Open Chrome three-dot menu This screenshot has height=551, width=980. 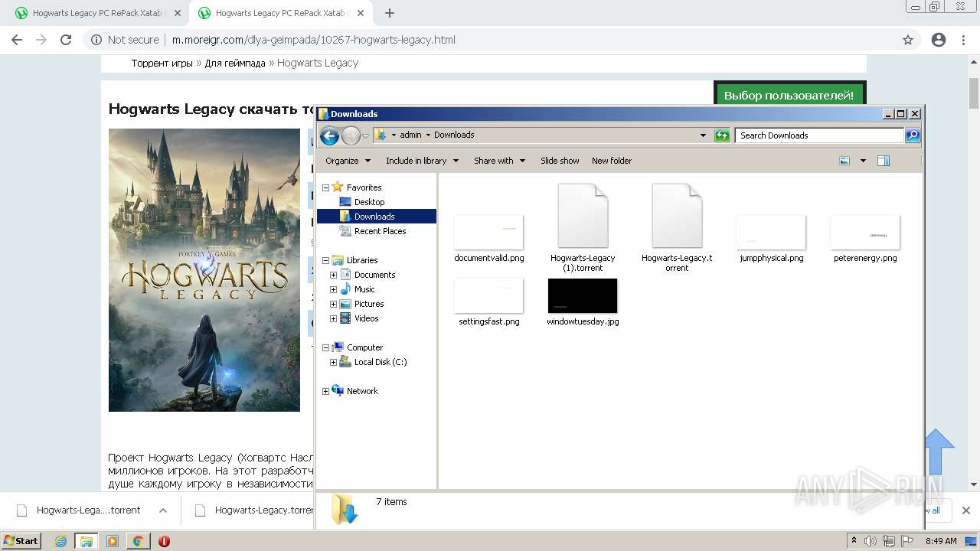[x=964, y=40]
